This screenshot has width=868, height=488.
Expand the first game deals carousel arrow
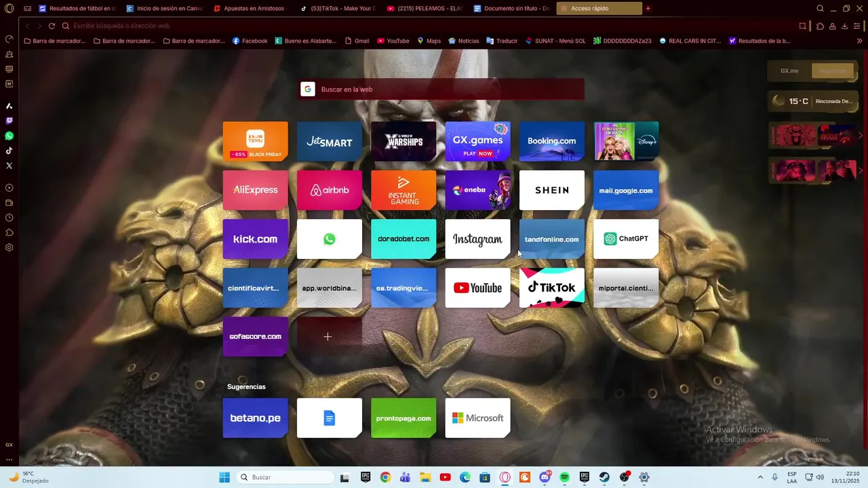[861, 136]
